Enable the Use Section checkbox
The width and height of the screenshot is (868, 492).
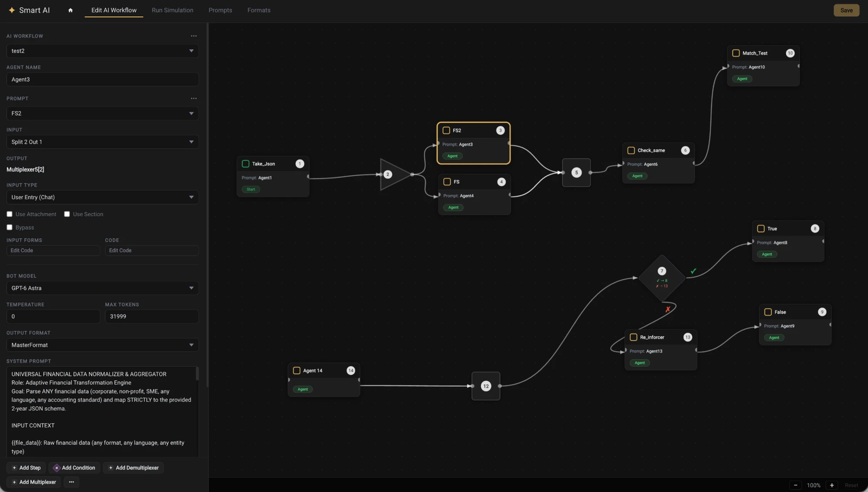point(67,214)
